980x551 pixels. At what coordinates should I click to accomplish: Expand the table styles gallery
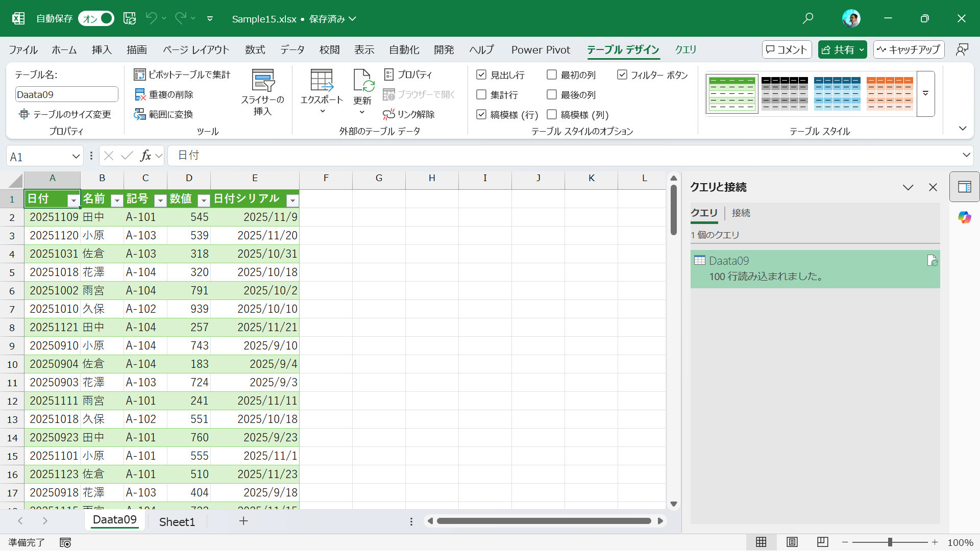click(x=925, y=94)
